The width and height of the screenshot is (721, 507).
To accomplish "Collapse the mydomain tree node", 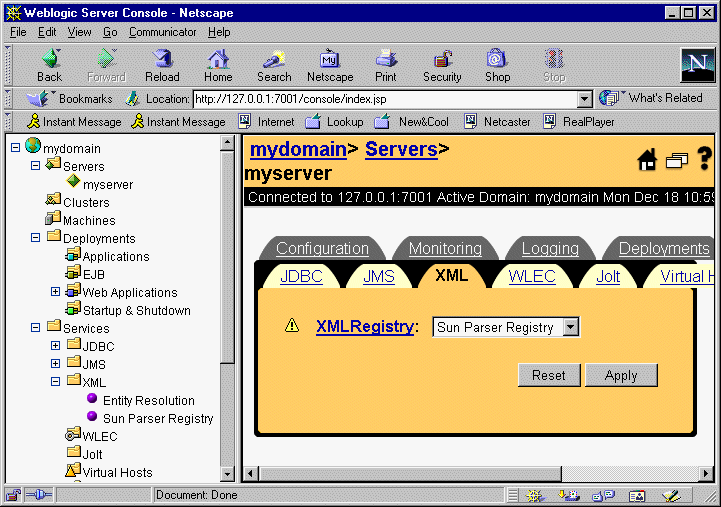I will pos(16,148).
